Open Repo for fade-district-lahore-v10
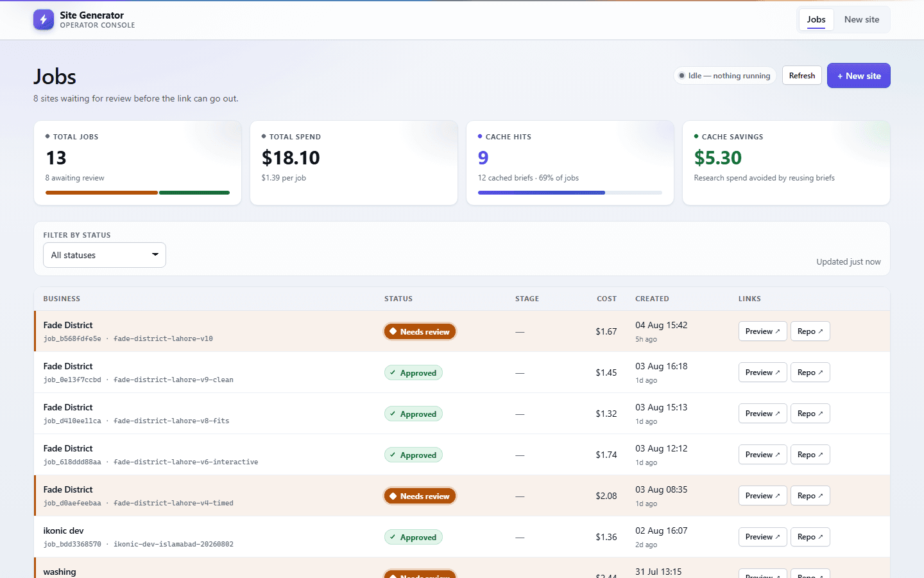 click(810, 331)
